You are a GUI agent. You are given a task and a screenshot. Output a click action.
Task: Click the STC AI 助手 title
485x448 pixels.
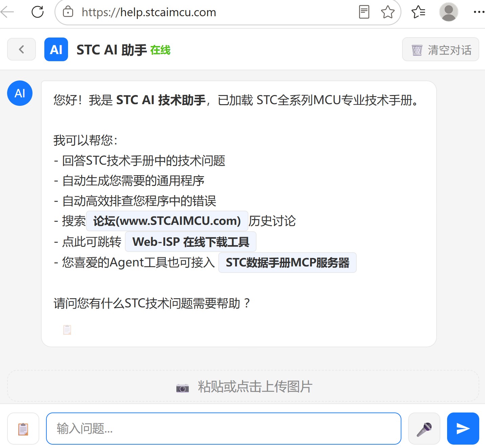tap(112, 50)
